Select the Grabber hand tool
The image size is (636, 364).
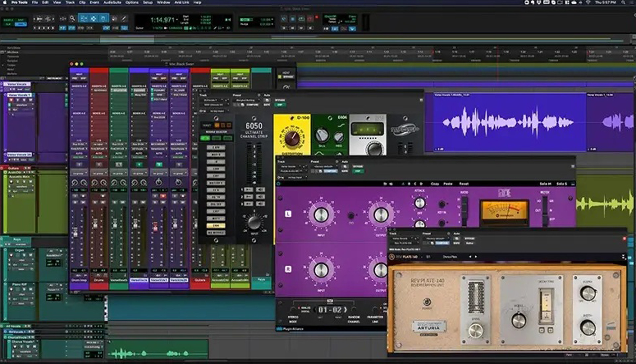click(x=103, y=19)
